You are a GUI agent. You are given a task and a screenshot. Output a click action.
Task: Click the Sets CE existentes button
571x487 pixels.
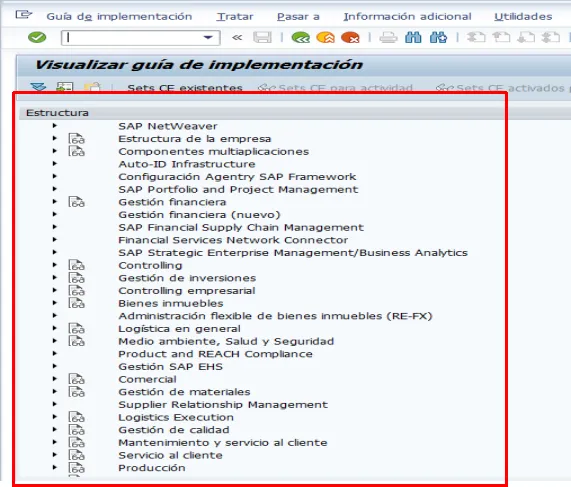pyautogui.click(x=185, y=88)
